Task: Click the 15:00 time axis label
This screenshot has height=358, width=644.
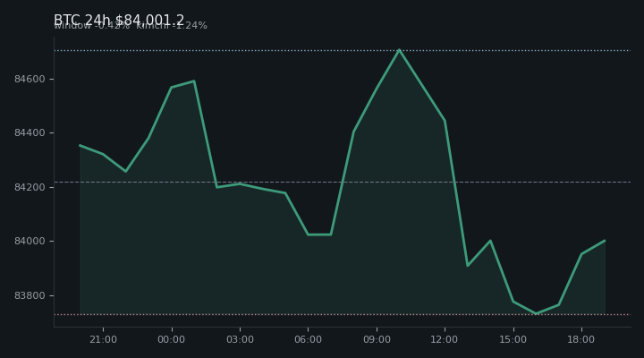Action: (x=513, y=339)
